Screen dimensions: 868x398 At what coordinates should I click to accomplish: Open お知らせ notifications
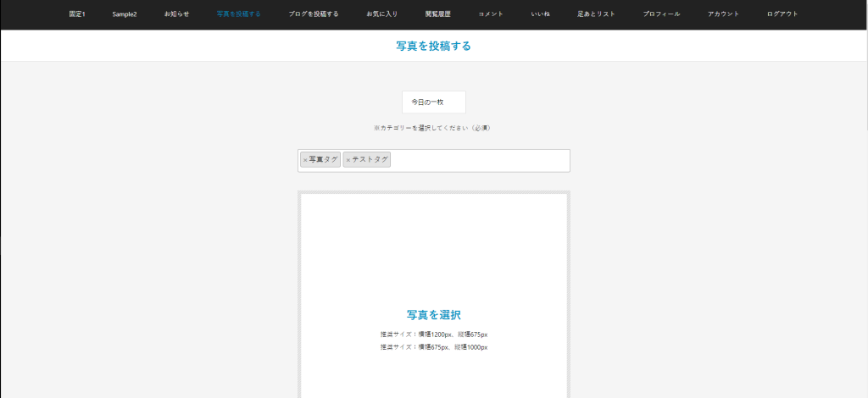[176, 14]
